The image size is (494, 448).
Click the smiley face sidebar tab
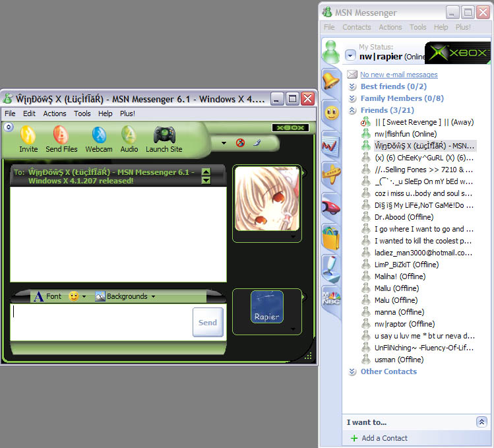(332, 113)
